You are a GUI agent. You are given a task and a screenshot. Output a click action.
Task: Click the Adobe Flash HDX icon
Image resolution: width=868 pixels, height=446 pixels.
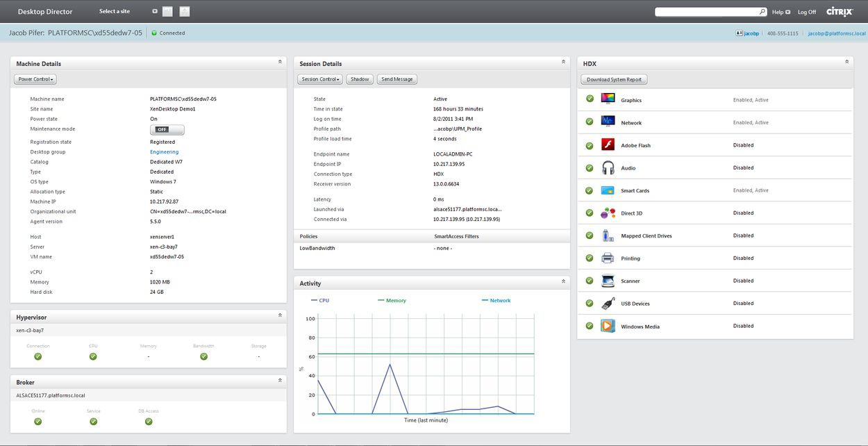(x=608, y=144)
